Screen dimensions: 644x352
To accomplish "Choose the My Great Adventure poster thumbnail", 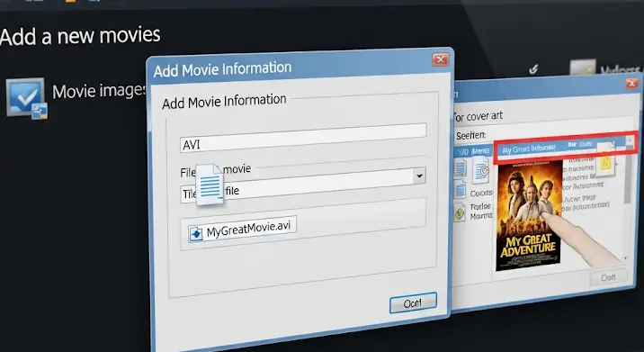I will (x=529, y=215).
